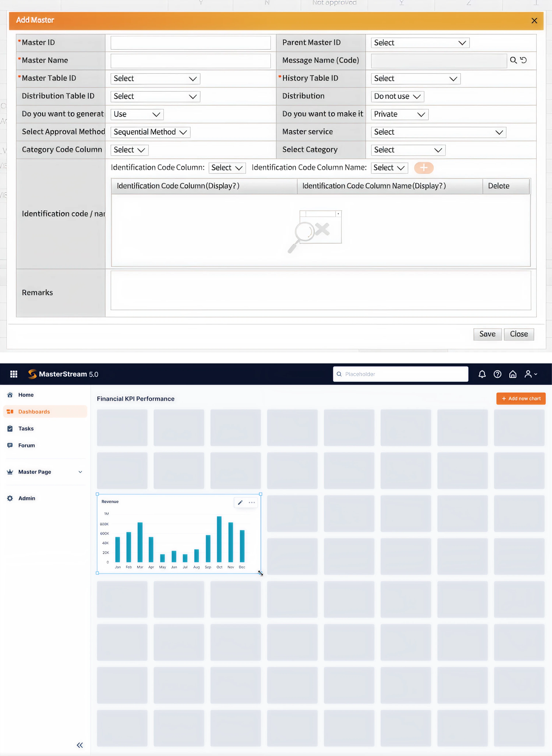Select Dashboards in the sidebar
This screenshot has width=552, height=756.
(34, 412)
